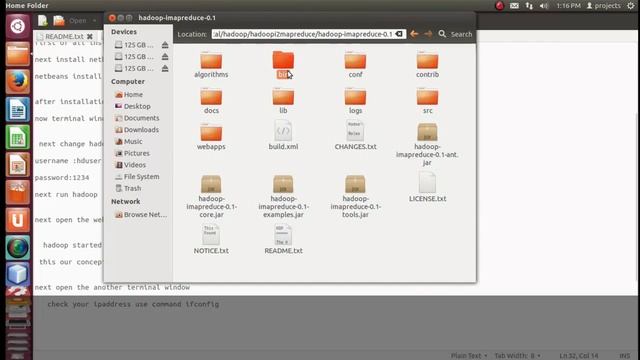Open the messaging mail indicator
This screenshot has width=640, height=360.
pyautogui.click(x=514, y=6)
